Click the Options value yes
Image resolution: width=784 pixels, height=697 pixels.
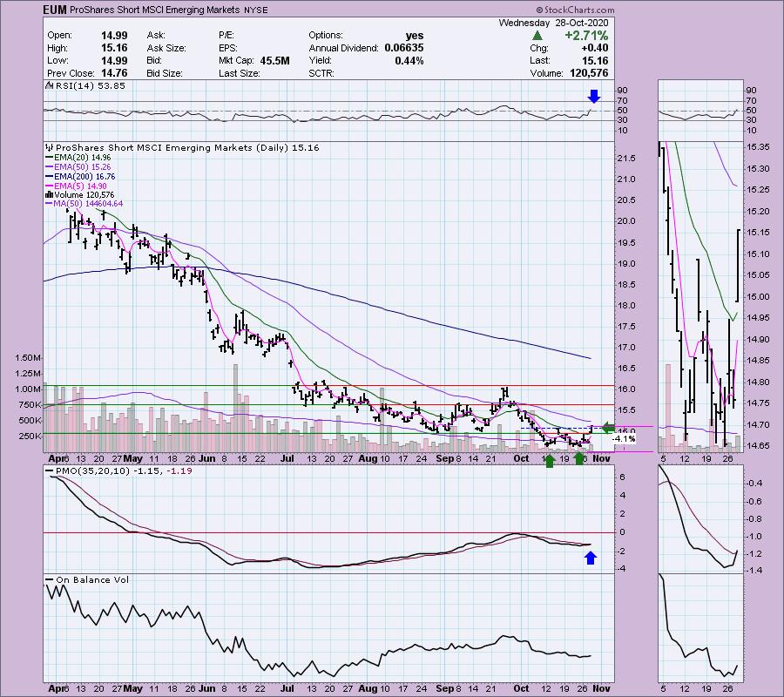(x=415, y=36)
